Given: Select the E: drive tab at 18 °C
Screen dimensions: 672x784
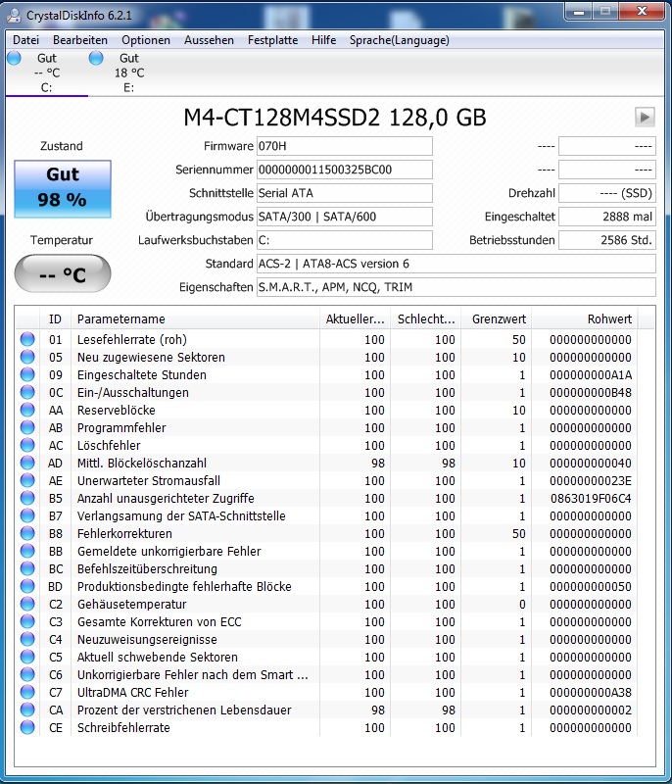Looking at the screenshot, I should click(129, 73).
